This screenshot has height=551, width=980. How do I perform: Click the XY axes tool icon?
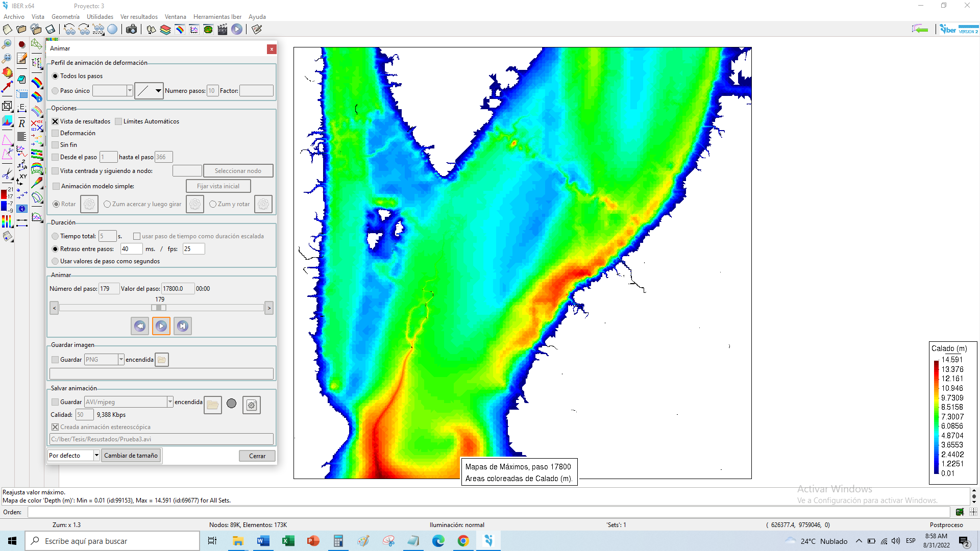(21, 179)
